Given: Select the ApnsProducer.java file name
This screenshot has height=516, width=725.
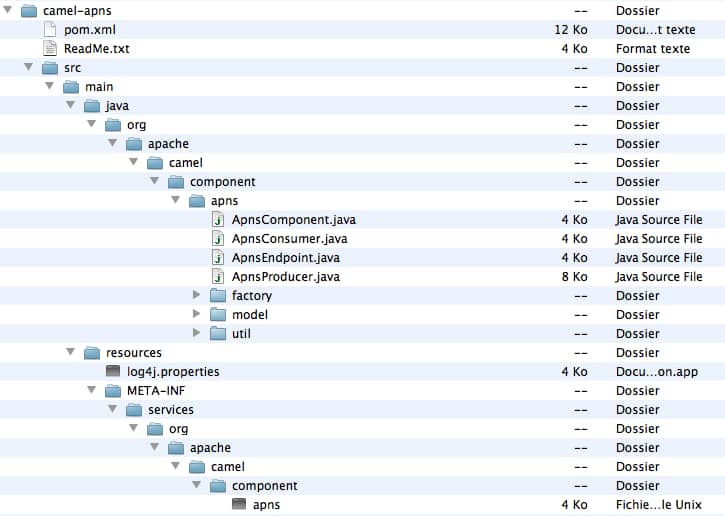Looking at the screenshot, I should 286,276.
